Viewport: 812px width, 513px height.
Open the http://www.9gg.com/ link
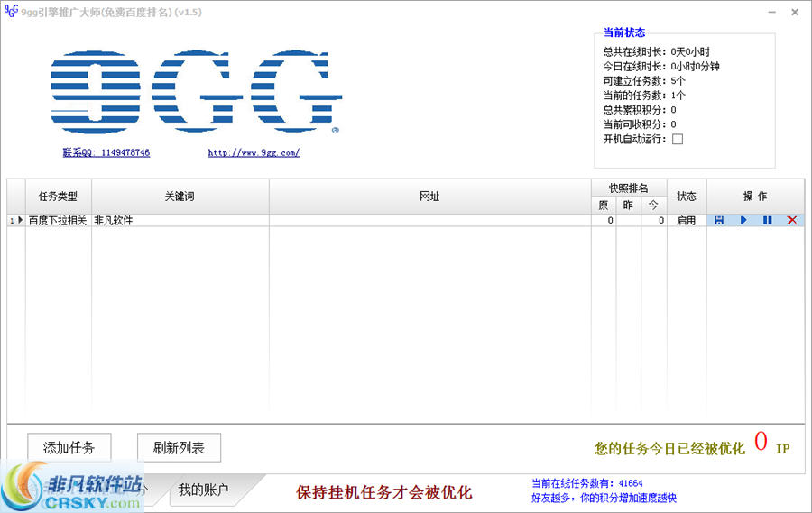(254, 152)
